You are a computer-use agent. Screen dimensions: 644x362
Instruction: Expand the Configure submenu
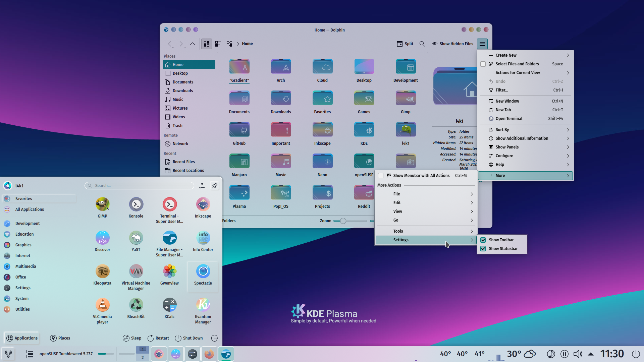coord(525,156)
